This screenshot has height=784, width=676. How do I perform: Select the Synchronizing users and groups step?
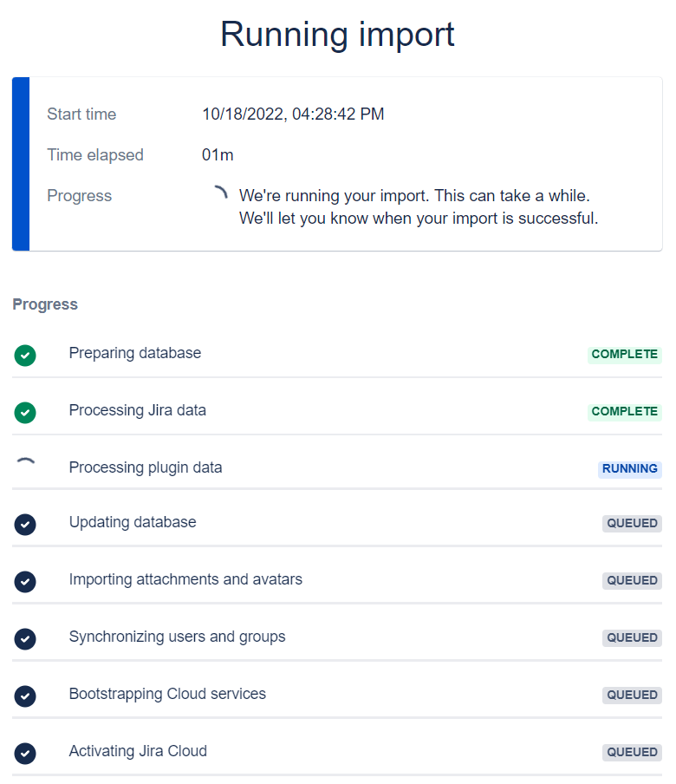coord(177,637)
